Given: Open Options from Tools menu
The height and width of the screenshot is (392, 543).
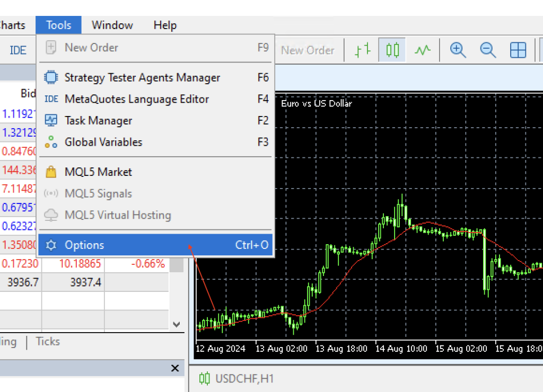Looking at the screenshot, I should pos(155,245).
